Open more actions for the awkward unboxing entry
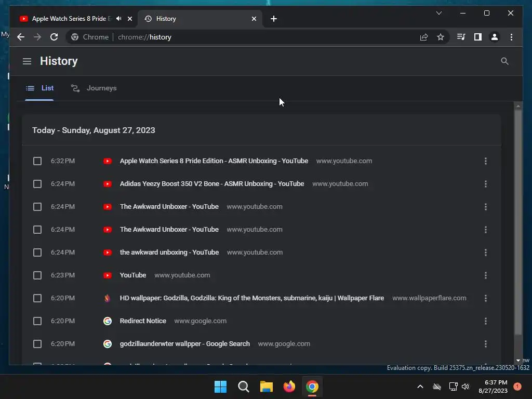 click(x=486, y=252)
